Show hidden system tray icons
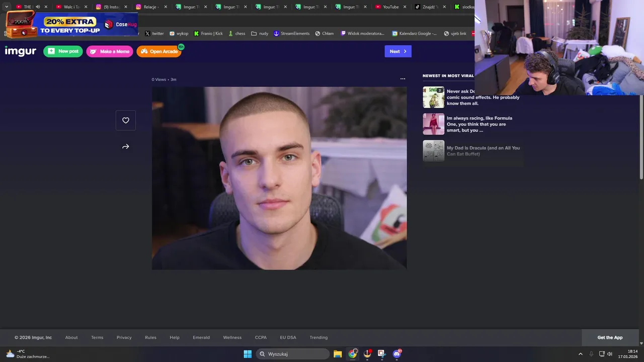644x362 pixels. [580, 354]
